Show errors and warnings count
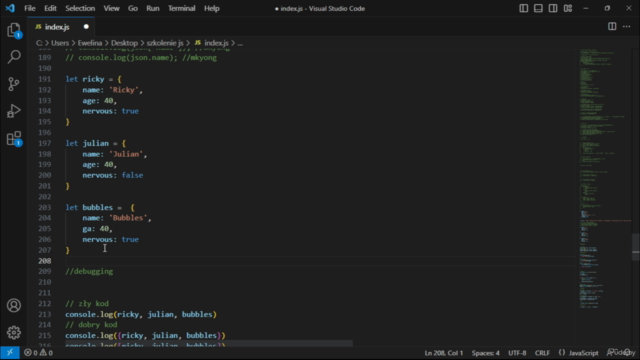 pyautogui.click(x=38, y=353)
